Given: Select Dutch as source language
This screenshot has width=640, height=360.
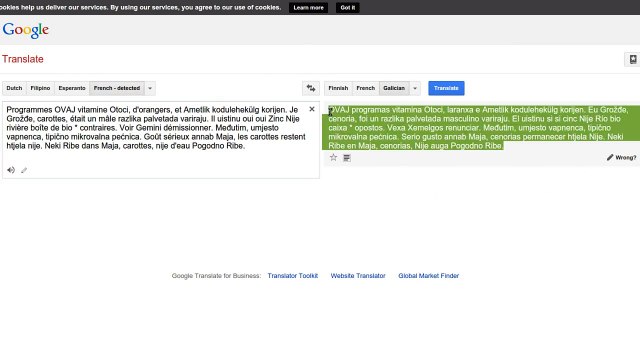Looking at the screenshot, I should [14, 88].
